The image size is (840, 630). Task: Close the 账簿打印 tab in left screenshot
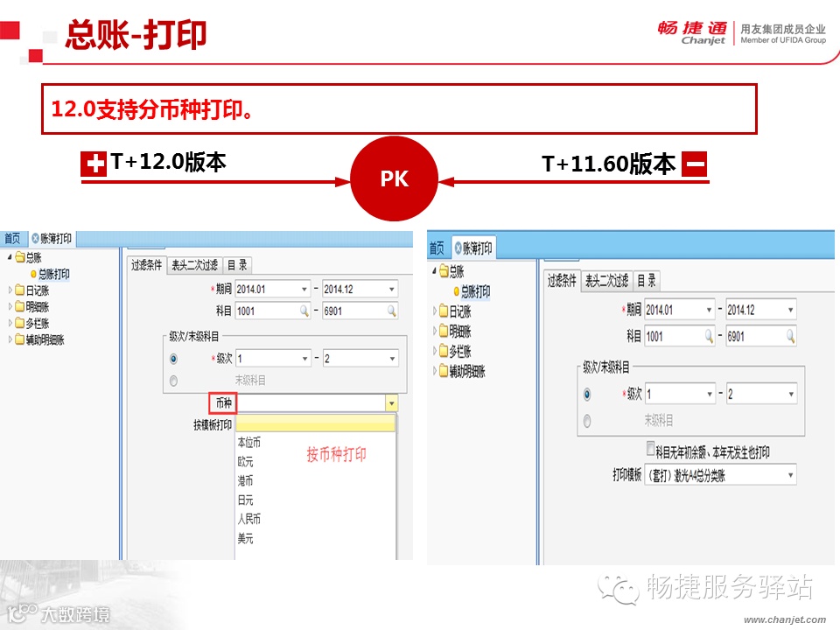click(x=35, y=238)
